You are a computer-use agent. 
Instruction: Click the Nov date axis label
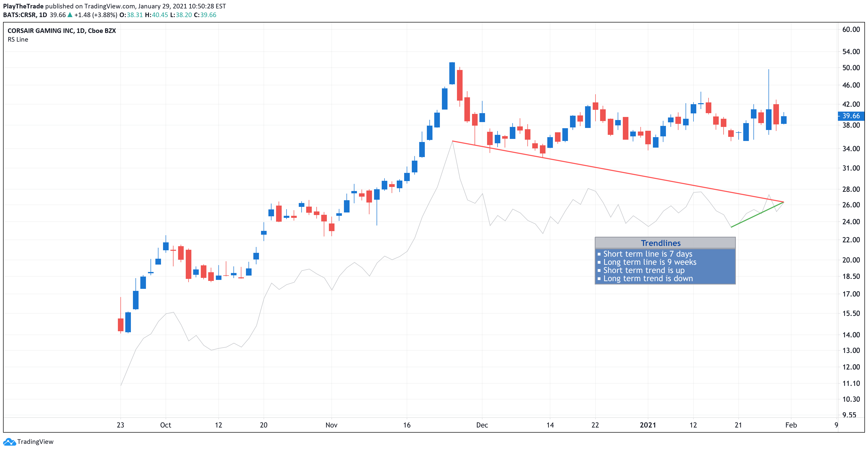331,425
